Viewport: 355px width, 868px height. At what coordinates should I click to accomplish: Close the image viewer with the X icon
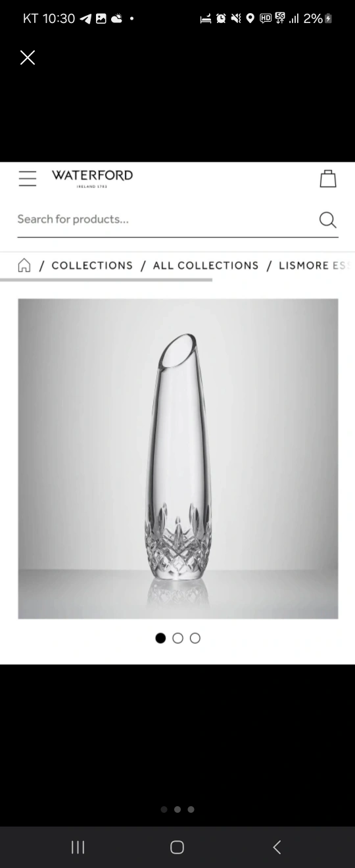(28, 58)
